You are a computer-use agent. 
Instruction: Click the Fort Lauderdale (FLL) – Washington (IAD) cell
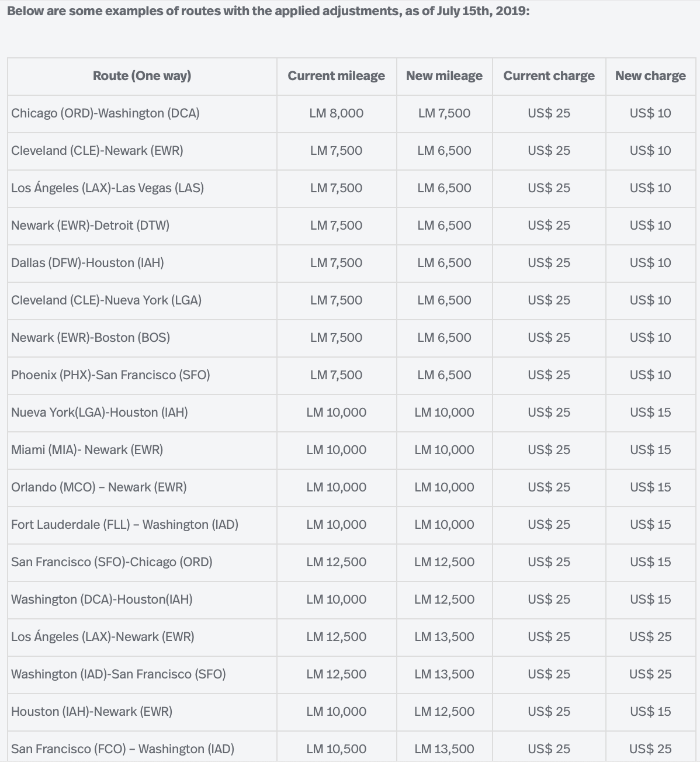click(124, 525)
